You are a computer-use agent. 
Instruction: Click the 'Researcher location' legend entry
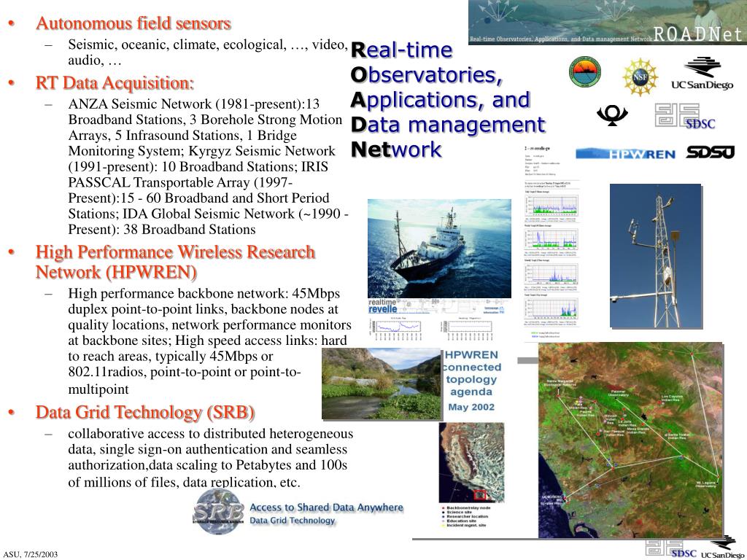pos(465,517)
